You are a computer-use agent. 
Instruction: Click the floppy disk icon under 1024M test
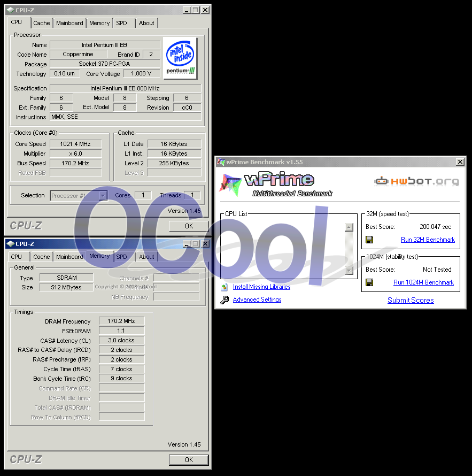(x=369, y=282)
